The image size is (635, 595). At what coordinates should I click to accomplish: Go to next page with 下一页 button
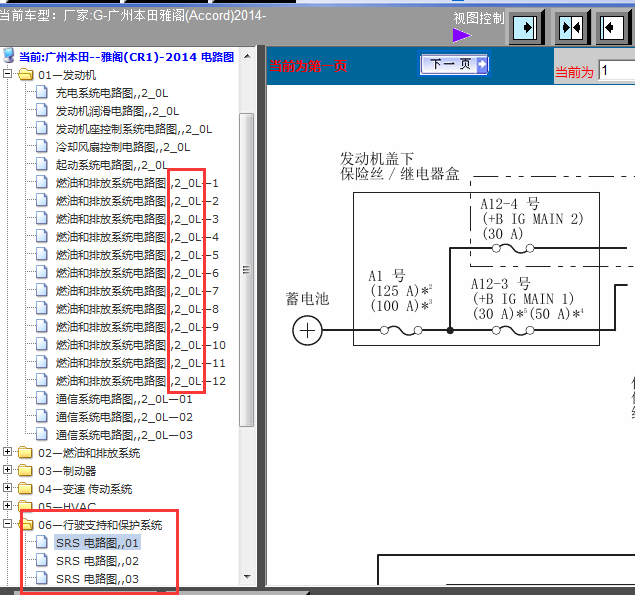[454, 64]
